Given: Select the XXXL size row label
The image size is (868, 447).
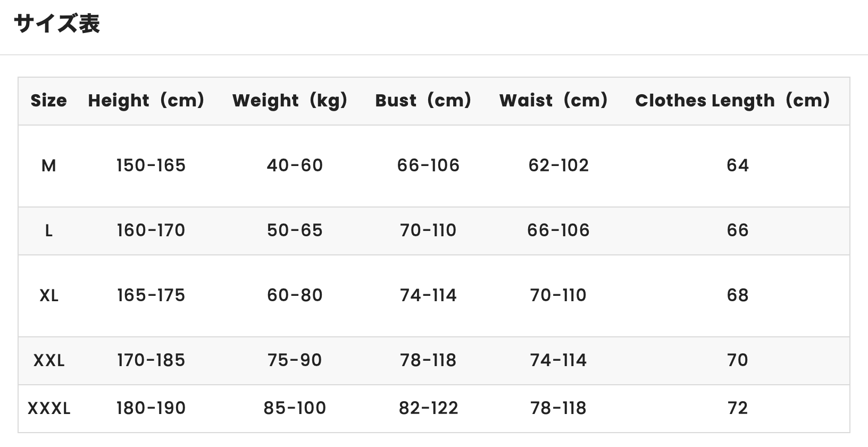Looking at the screenshot, I should [48, 409].
